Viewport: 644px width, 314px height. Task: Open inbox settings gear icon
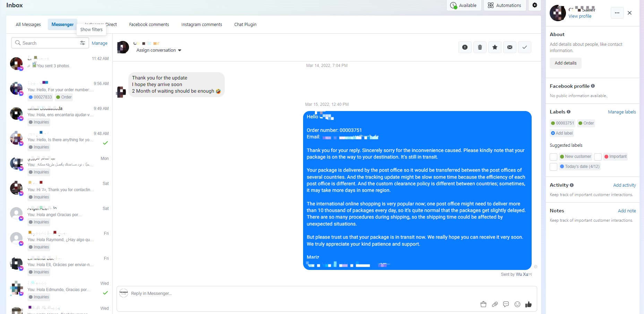[535, 5]
